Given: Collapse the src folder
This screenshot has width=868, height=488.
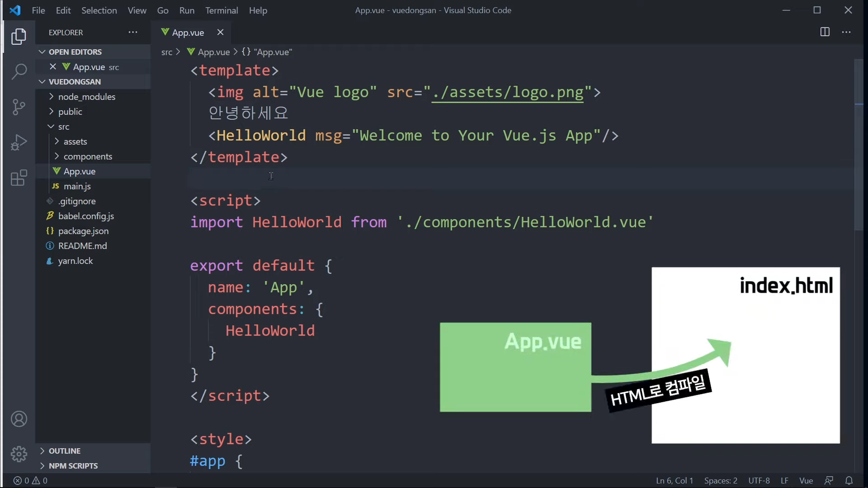Looking at the screenshot, I should pyautogui.click(x=63, y=127).
